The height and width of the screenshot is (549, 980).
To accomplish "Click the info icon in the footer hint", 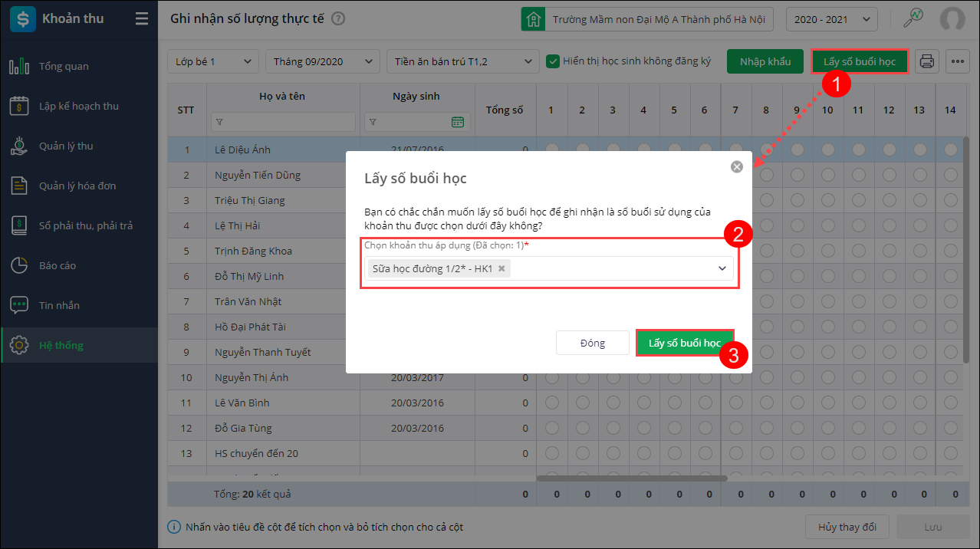I will (174, 527).
